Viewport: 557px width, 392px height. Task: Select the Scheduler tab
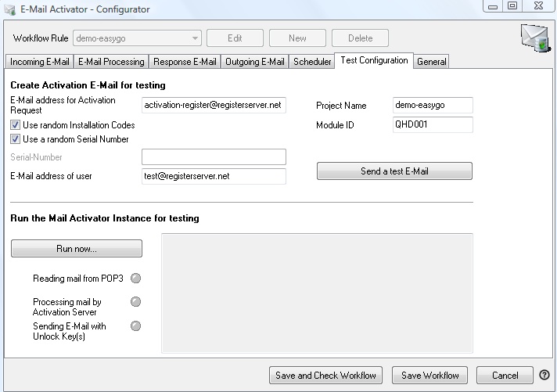(x=312, y=62)
